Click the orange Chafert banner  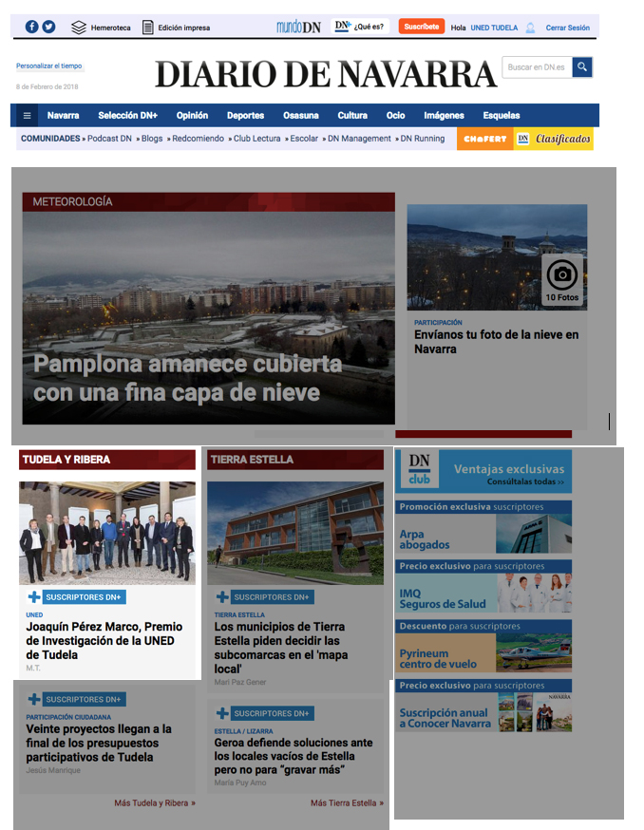point(484,139)
